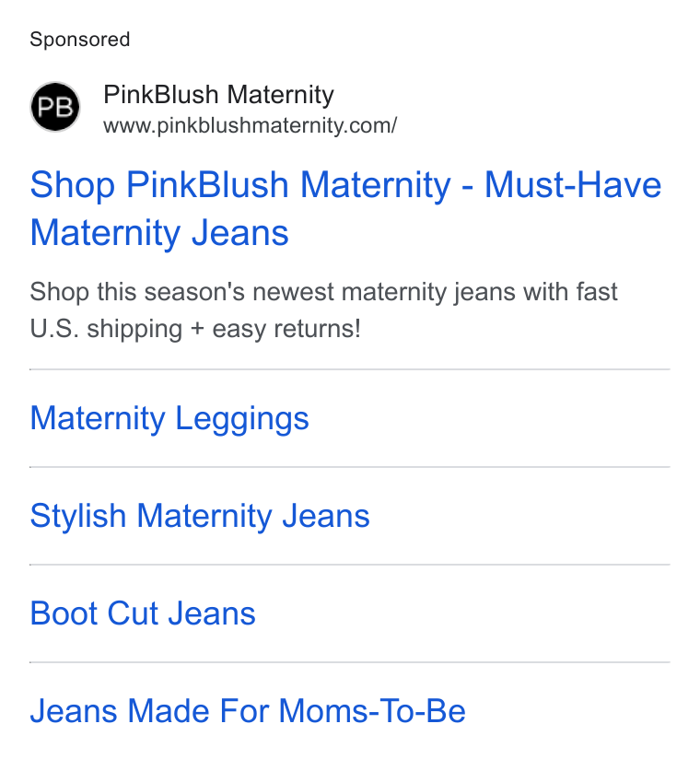
Task: Click the white PB letters in the advertiser logo
Action: coord(55,107)
